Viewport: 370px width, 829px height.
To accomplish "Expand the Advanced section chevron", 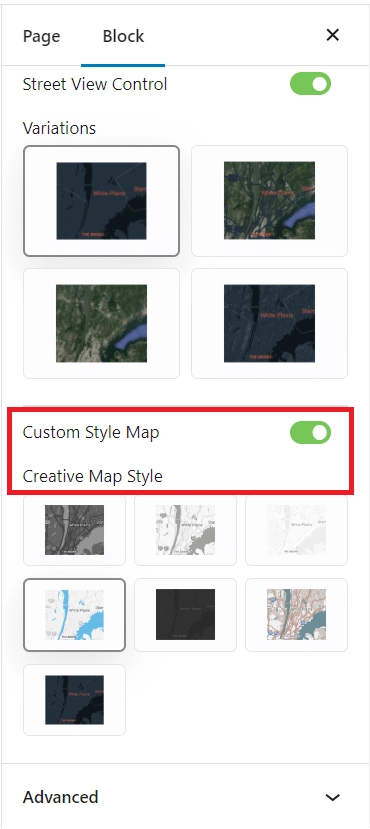I will point(332,797).
